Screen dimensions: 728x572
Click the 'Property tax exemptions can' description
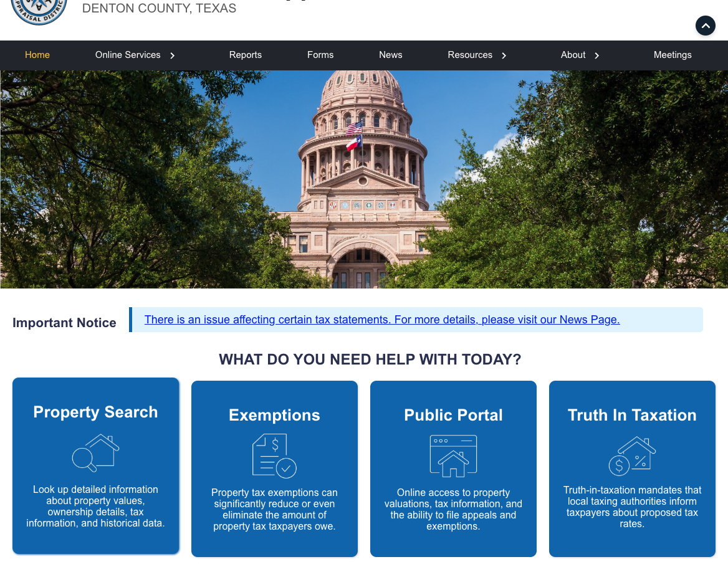click(274, 509)
